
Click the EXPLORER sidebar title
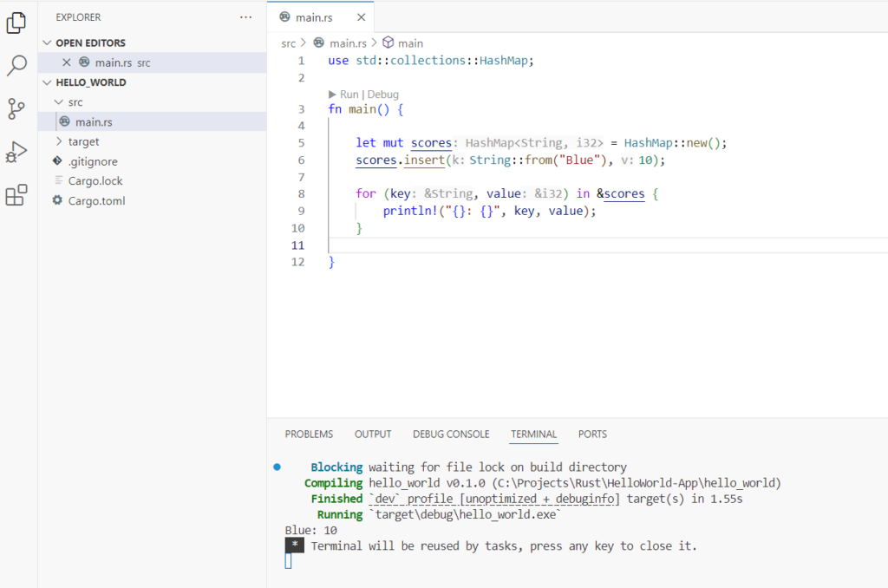click(x=78, y=17)
